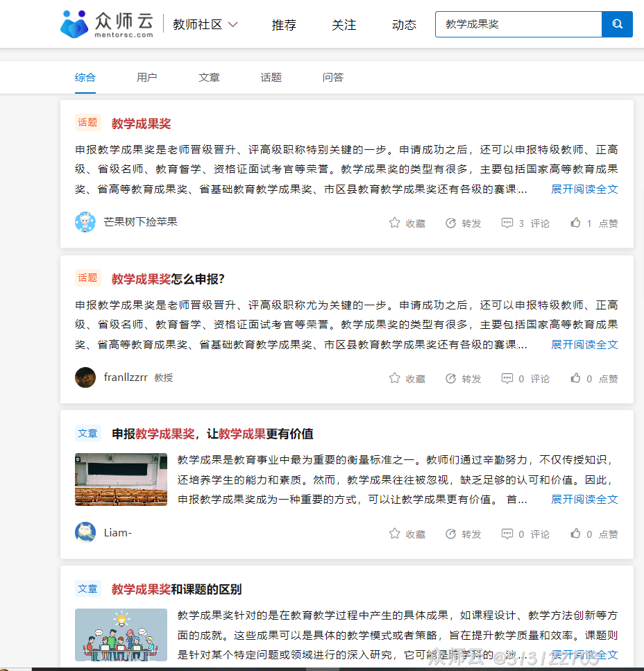Switch to the 文章 articles tab

pos(209,77)
